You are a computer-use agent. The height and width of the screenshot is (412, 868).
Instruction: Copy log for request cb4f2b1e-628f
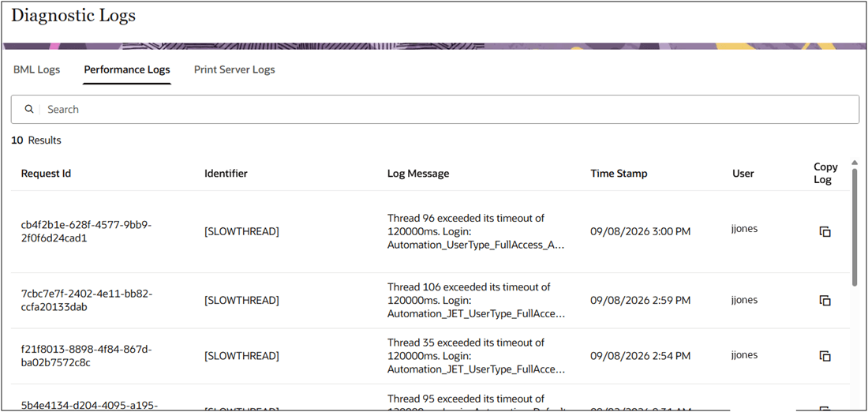click(x=825, y=232)
